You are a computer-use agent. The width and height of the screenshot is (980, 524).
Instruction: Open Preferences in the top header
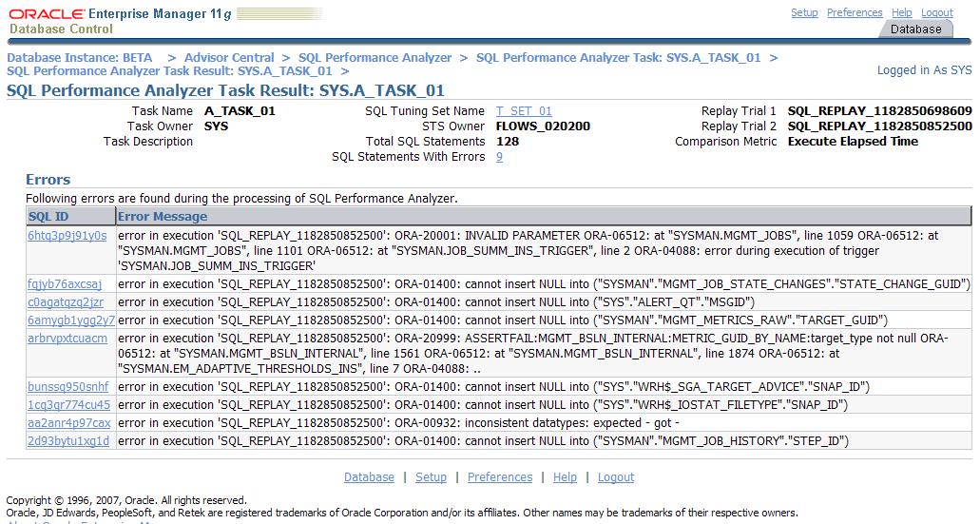(855, 12)
